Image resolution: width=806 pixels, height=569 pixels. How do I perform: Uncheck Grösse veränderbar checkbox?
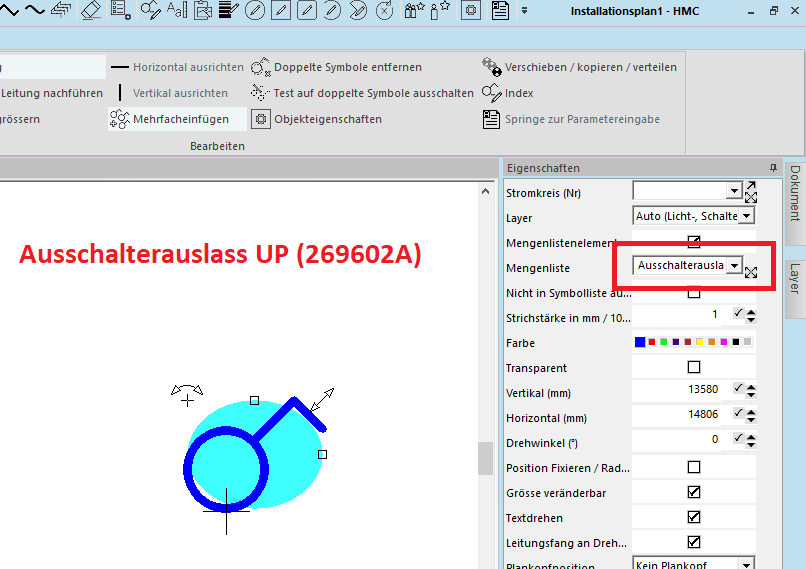click(x=694, y=493)
